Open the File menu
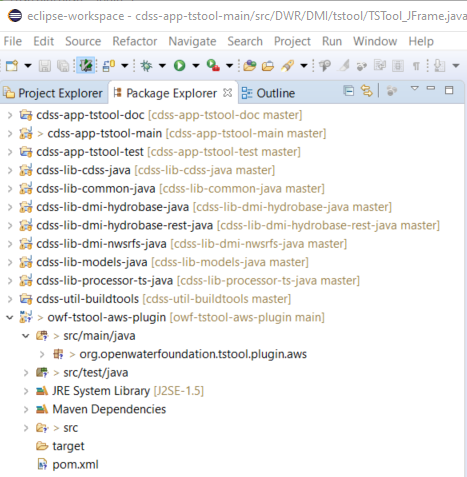 (13, 41)
